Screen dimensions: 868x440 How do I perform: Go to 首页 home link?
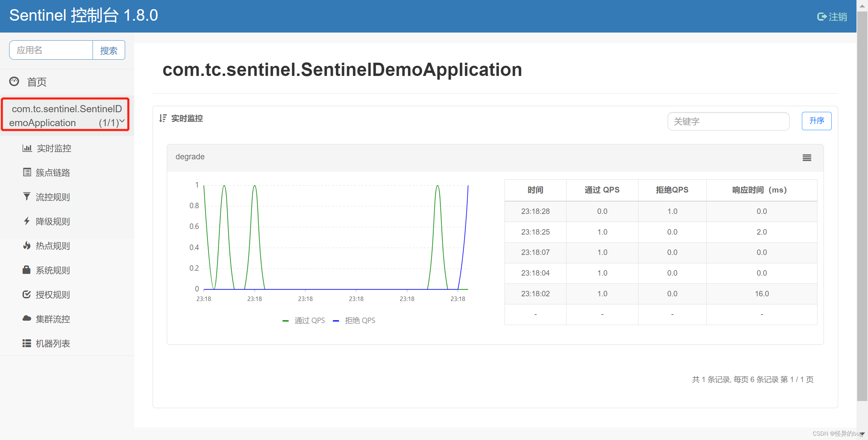(37, 82)
